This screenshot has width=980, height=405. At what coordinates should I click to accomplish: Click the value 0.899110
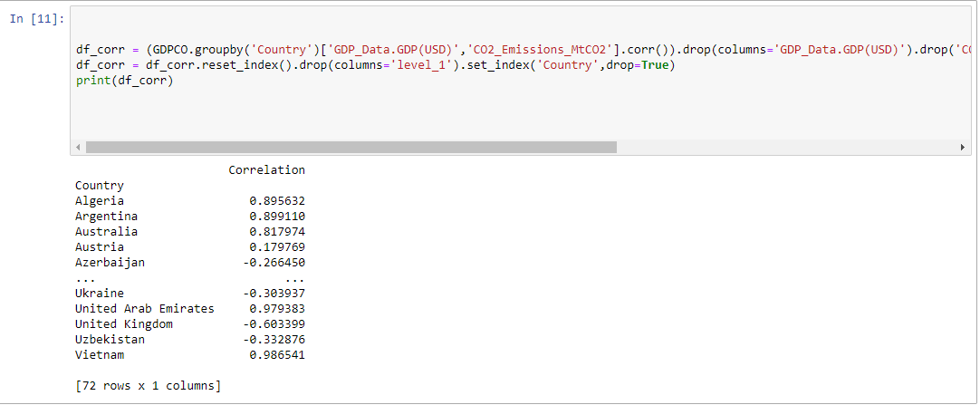277,217
